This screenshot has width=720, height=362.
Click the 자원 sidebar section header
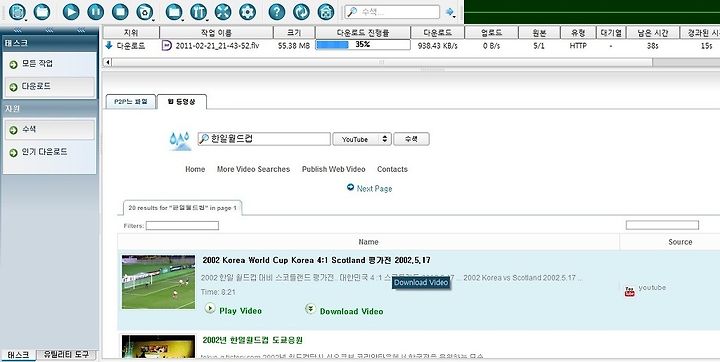click(50, 109)
